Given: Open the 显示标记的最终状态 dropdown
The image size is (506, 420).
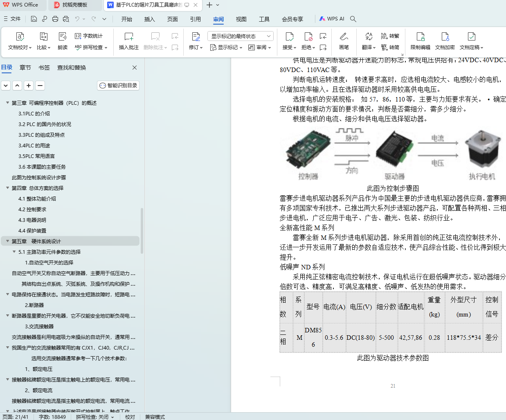Looking at the screenshot, I should tap(240, 36).
